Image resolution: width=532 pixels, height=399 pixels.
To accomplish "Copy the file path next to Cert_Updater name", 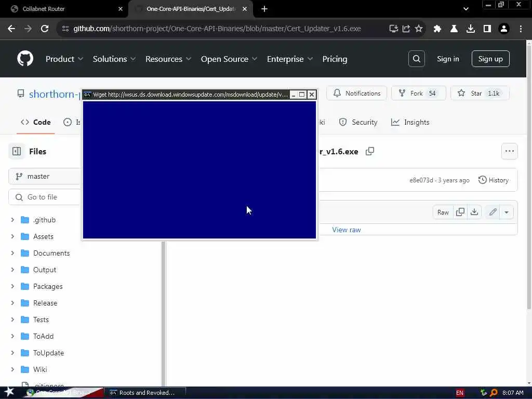I will [x=370, y=151].
